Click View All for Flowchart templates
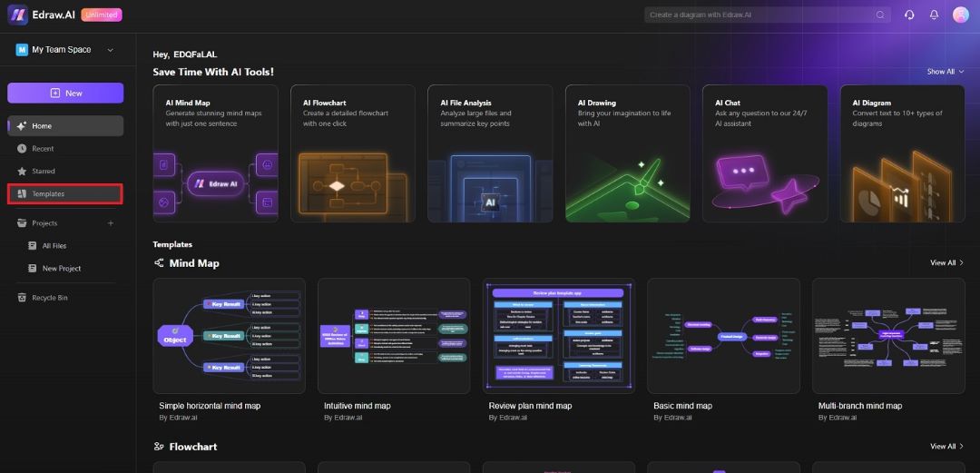This screenshot has height=473, width=980. click(946, 446)
